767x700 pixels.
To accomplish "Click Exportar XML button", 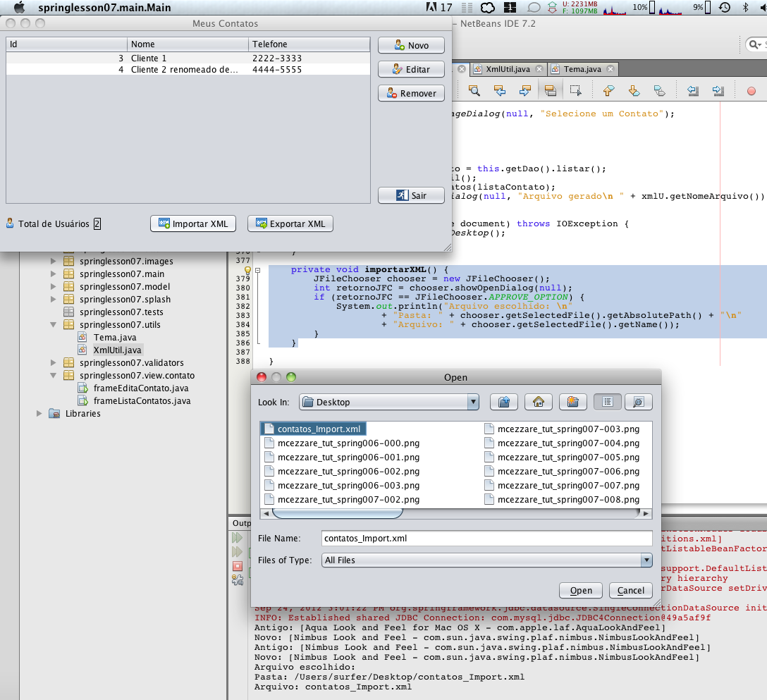I will pos(290,223).
